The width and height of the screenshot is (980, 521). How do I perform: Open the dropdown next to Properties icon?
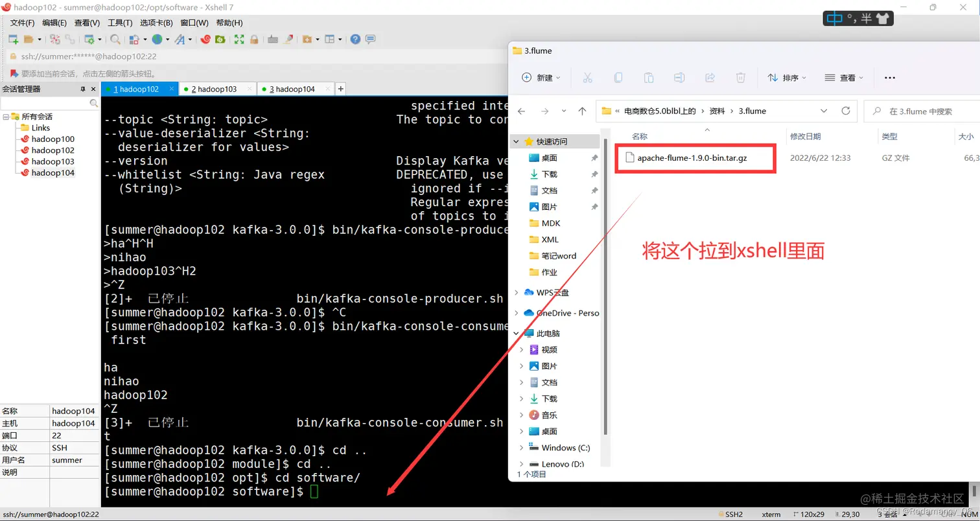100,39
